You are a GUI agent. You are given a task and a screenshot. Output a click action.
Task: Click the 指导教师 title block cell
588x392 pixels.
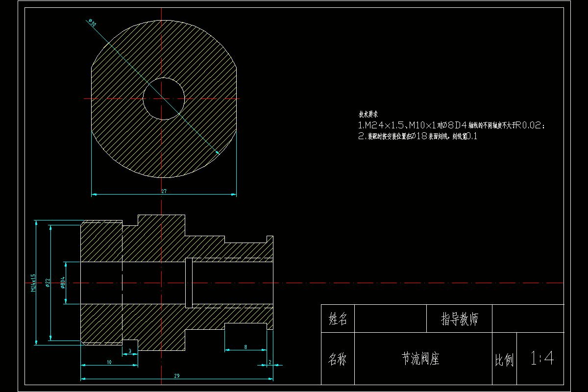click(460, 319)
